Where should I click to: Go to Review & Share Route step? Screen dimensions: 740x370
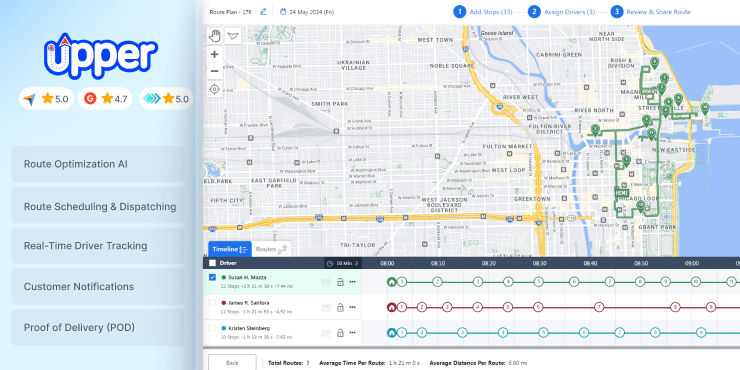650,12
